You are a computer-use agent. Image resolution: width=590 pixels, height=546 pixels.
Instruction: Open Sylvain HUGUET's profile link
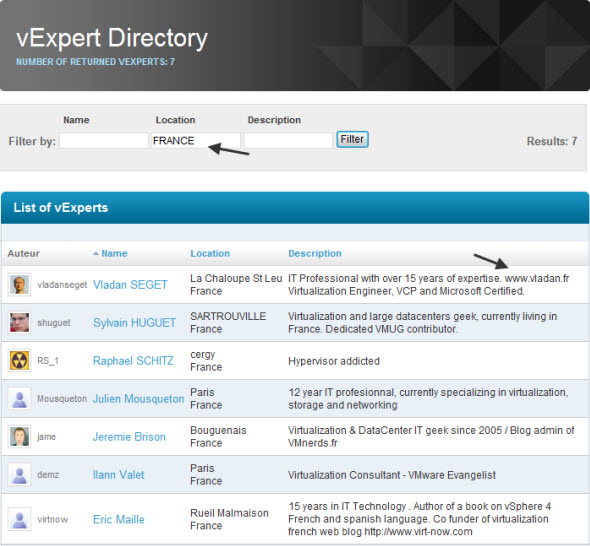(134, 323)
